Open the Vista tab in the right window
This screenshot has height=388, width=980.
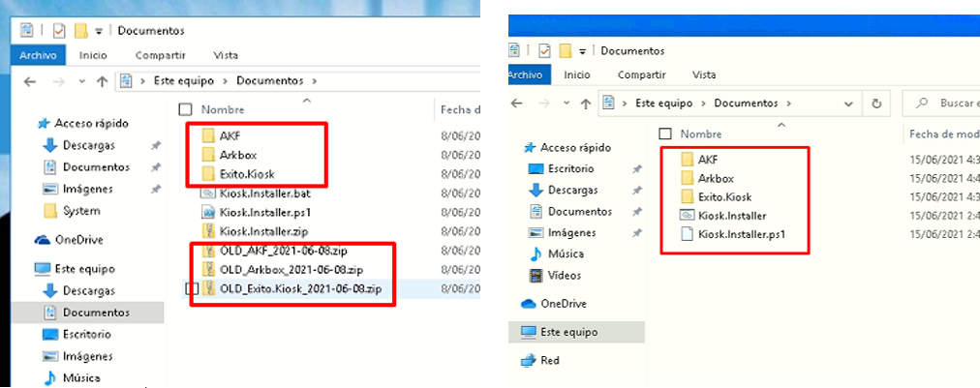[704, 75]
